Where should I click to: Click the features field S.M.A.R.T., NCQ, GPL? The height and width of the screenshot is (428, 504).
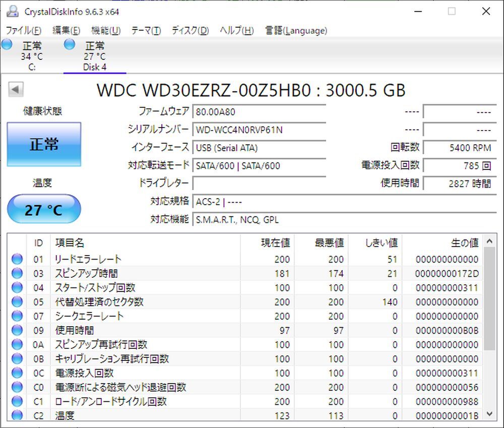click(x=345, y=220)
